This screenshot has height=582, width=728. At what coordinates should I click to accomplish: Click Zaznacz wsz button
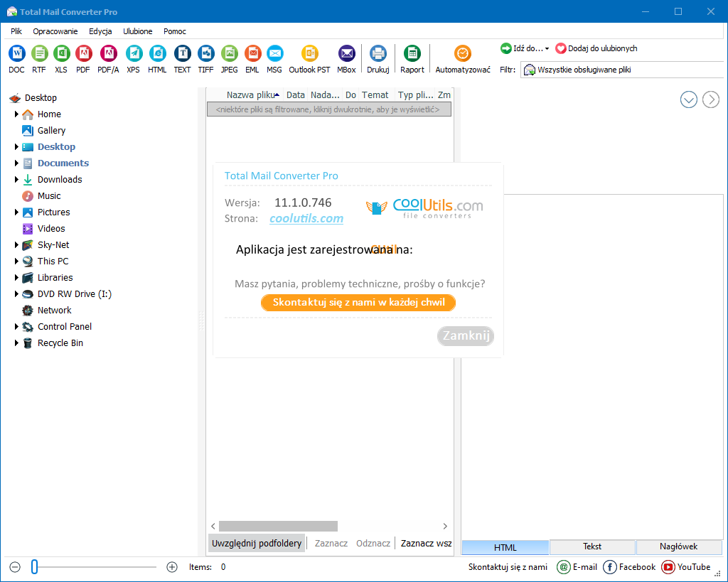[426, 543]
